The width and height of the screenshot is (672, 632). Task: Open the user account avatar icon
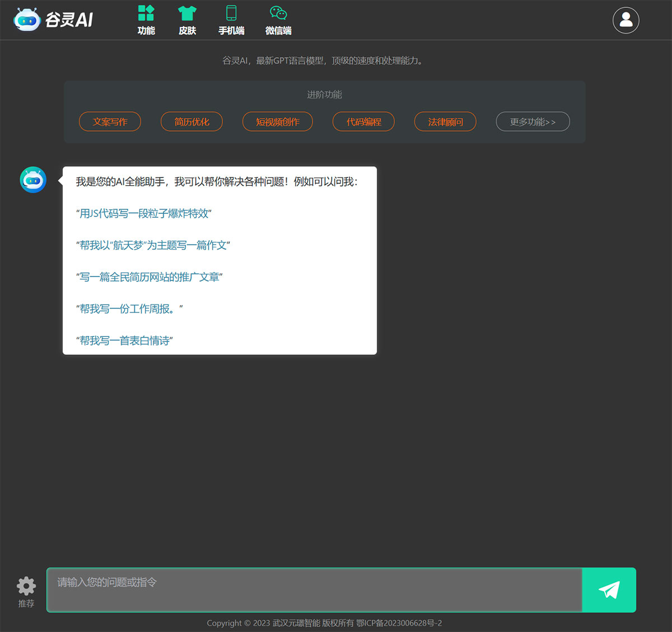[x=626, y=20]
